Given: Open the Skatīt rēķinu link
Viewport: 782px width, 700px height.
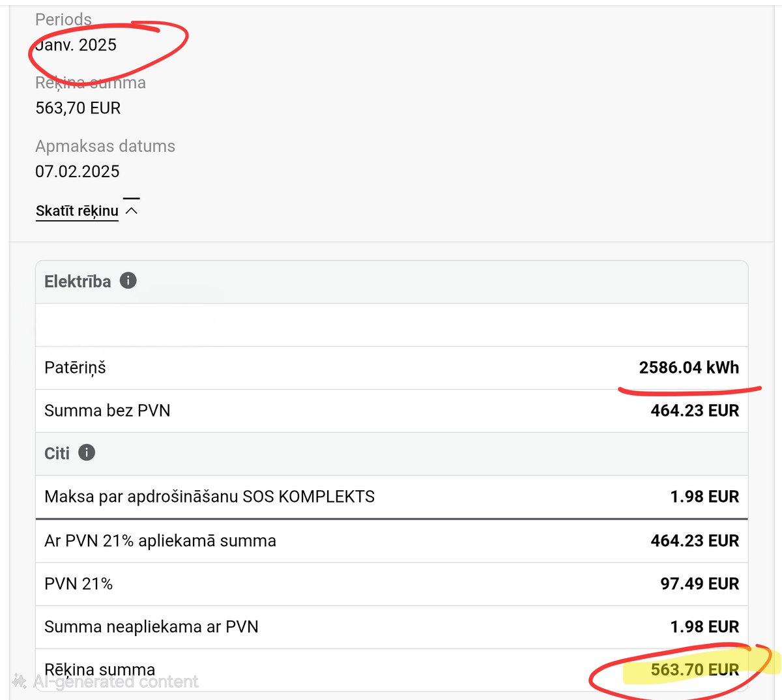Looking at the screenshot, I should tap(77, 211).
